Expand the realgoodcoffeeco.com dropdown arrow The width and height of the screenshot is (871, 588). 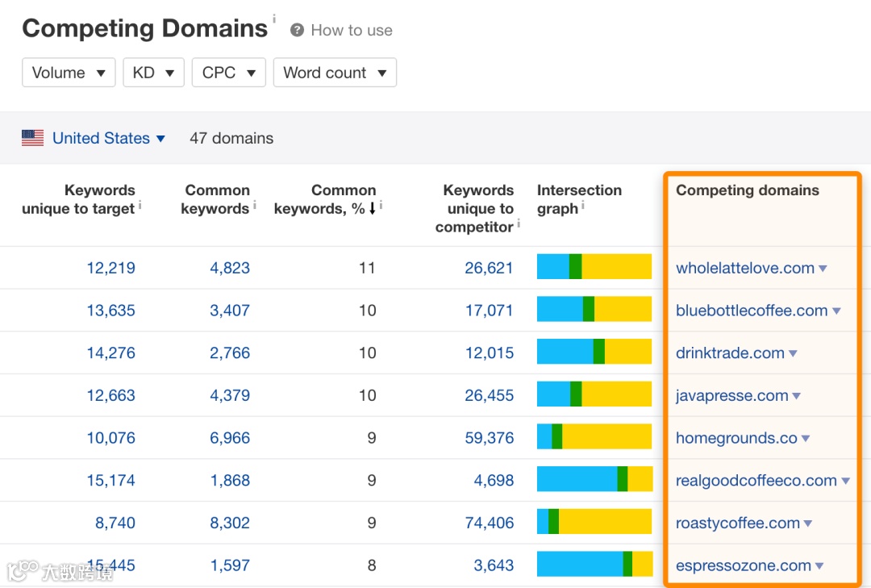tap(845, 481)
